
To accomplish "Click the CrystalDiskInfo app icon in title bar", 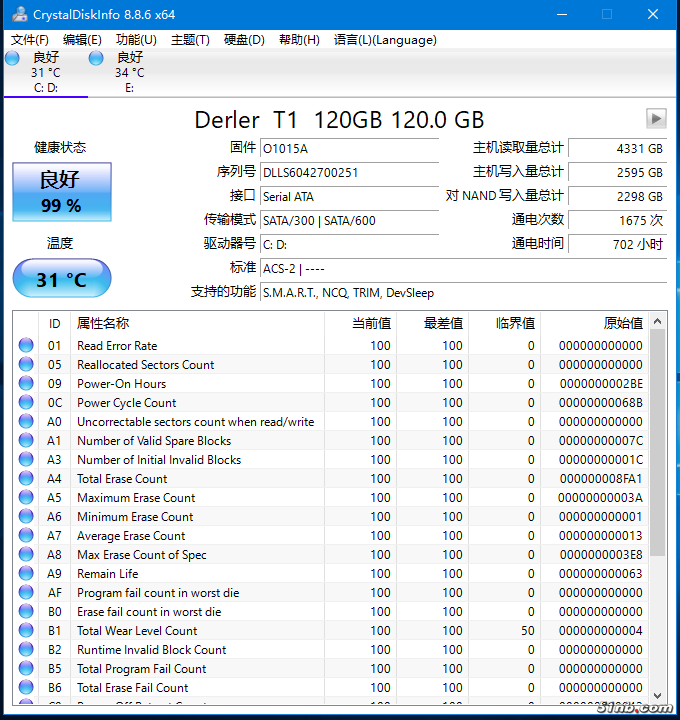I will 17,14.
